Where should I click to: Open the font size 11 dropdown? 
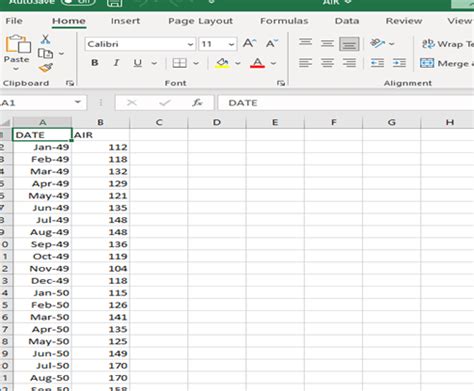click(x=231, y=44)
